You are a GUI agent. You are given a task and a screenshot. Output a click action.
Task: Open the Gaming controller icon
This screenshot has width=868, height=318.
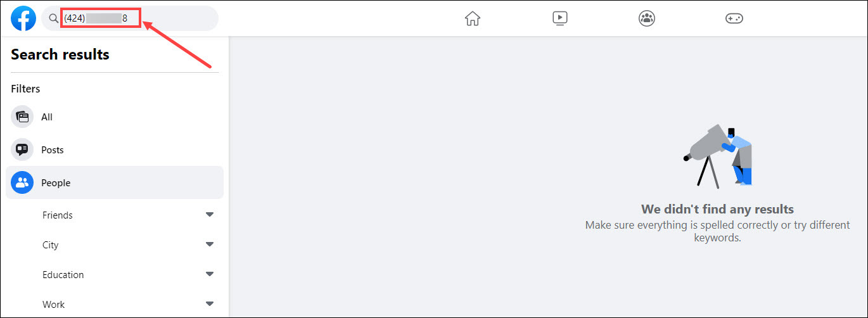(x=734, y=18)
